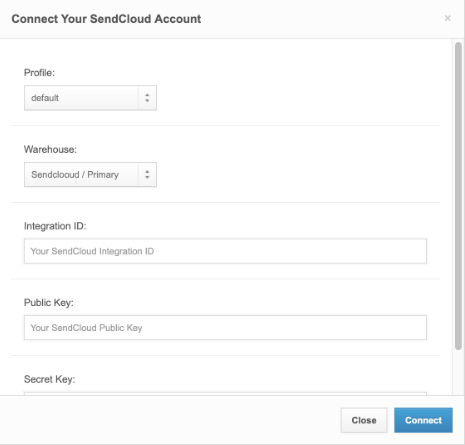Dismiss the dialog with the X icon
Viewport: 465px width, 445px height.
447,18
